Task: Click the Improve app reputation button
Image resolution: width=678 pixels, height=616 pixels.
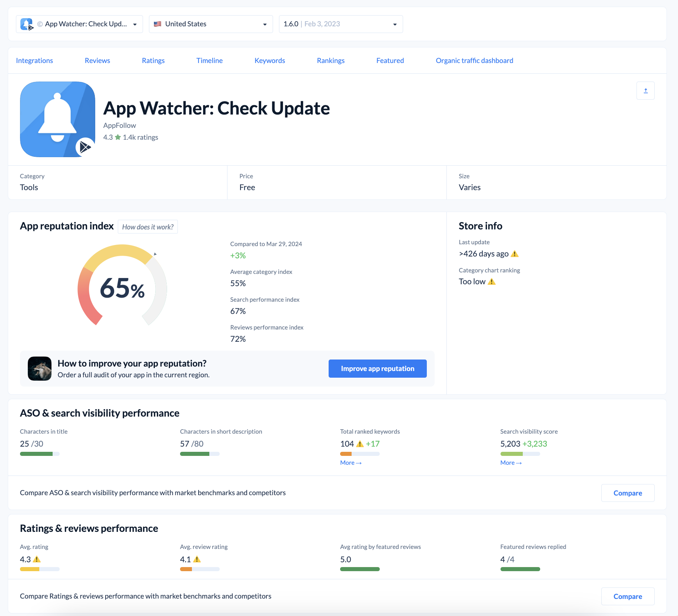Action: click(377, 368)
